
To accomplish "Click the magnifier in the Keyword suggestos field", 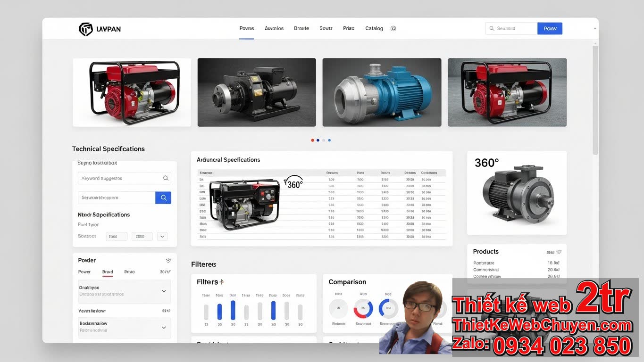I will click(x=166, y=178).
